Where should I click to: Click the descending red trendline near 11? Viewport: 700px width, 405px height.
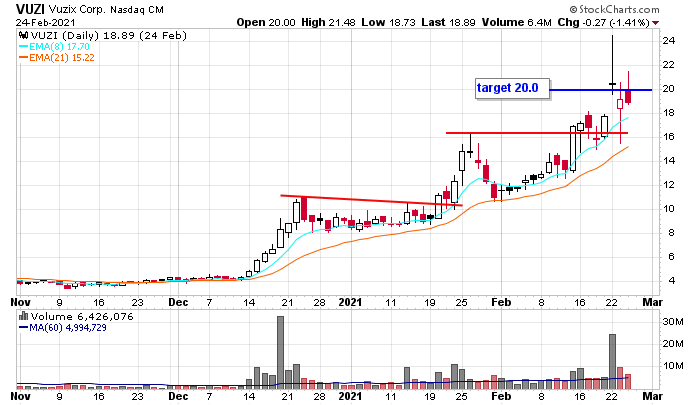[x=371, y=200]
